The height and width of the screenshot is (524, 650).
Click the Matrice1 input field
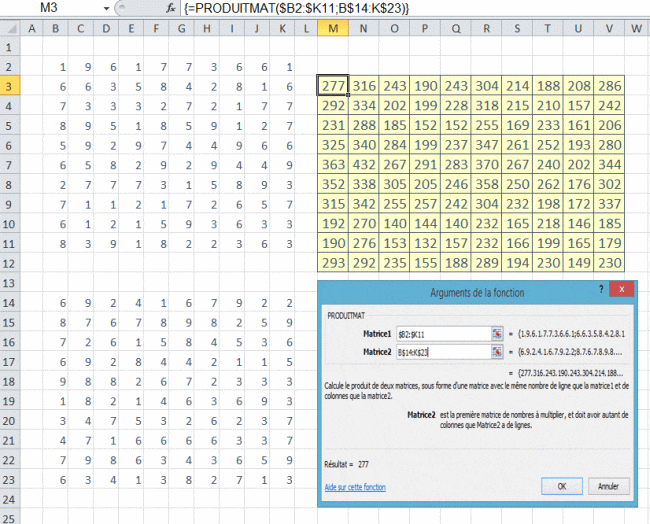pyautogui.click(x=444, y=334)
